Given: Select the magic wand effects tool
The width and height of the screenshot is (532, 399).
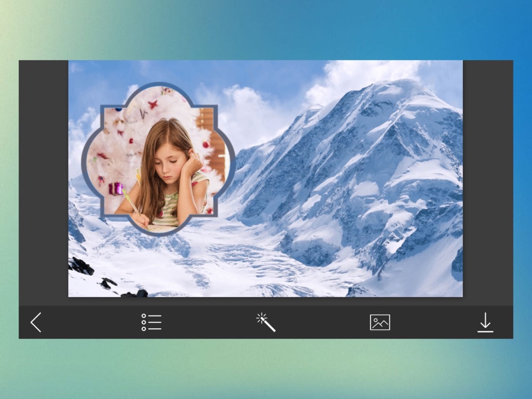Looking at the screenshot, I should pyautogui.click(x=265, y=322).
